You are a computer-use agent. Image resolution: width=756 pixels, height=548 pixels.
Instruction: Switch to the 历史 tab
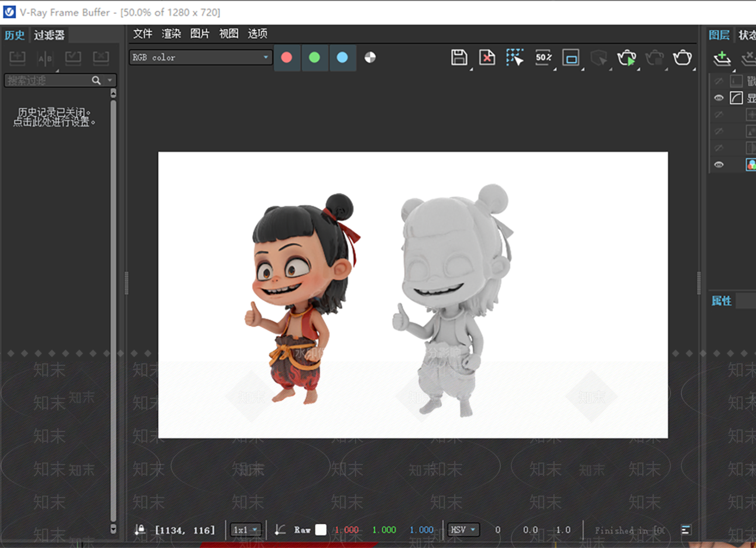click(15, 35)
